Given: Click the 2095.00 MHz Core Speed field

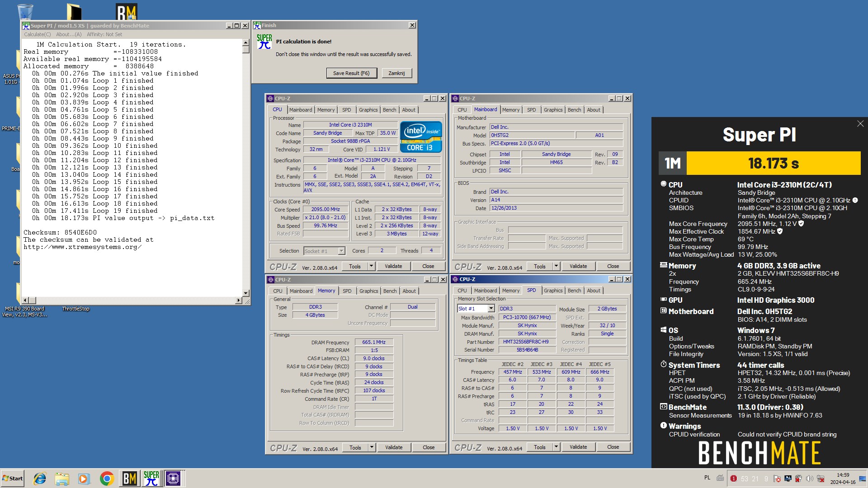Looking at the screenshot, I should (325, 209).
